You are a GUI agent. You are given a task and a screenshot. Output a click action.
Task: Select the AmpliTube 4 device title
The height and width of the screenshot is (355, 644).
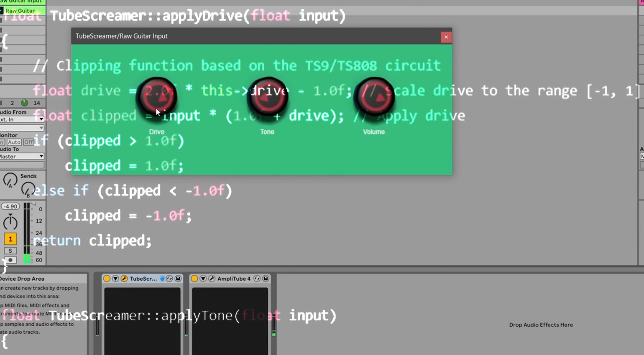click(x=234, y=279)
